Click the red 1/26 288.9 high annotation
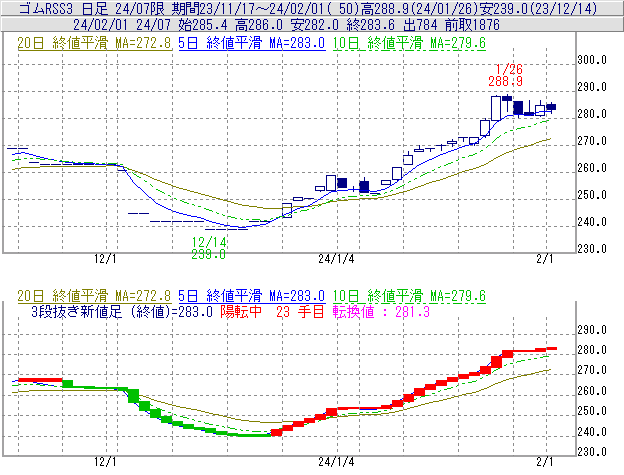The image size is (624, 475). tap(506, 75)
